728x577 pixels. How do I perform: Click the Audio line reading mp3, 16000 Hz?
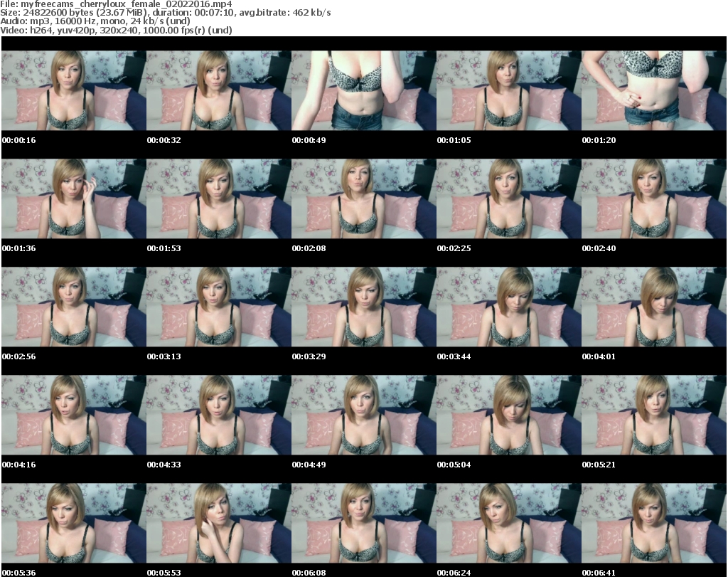[x=95, y=21]
